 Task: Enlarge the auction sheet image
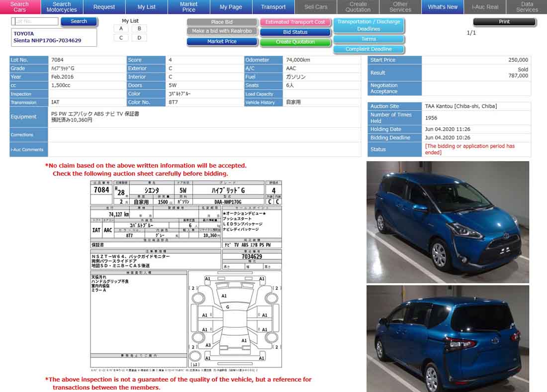(x=186, y=276)
